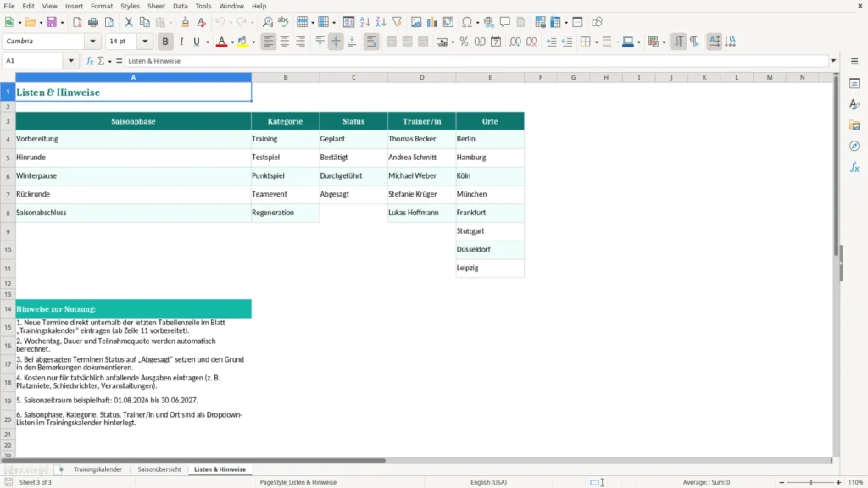Adjust the zoom slider in status bar
868x488 pixels.
coord(810,482)
